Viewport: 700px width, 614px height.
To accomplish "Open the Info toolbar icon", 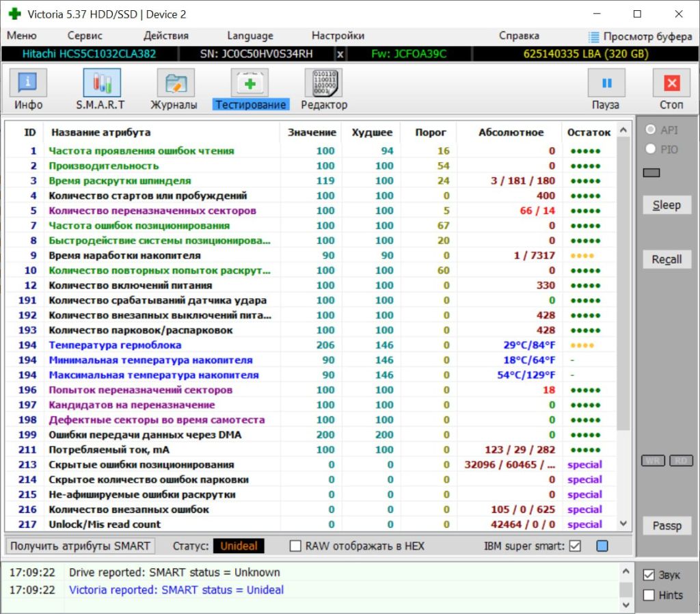I will [28, 83].
